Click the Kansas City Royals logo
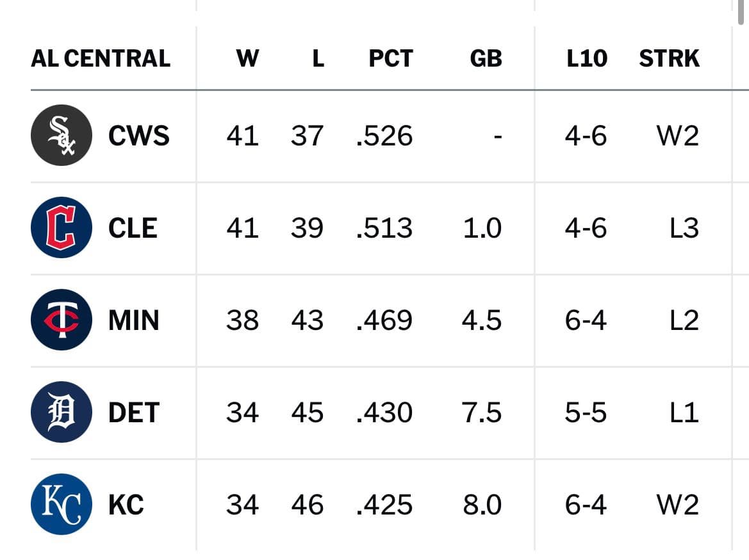The height and width of the screenshot is (560, 749). click(x=61, y=504)
